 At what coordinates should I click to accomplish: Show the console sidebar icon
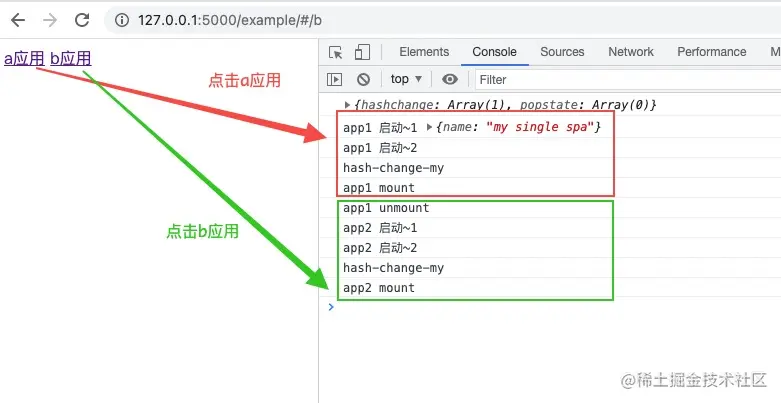click(x=334, y=79)
